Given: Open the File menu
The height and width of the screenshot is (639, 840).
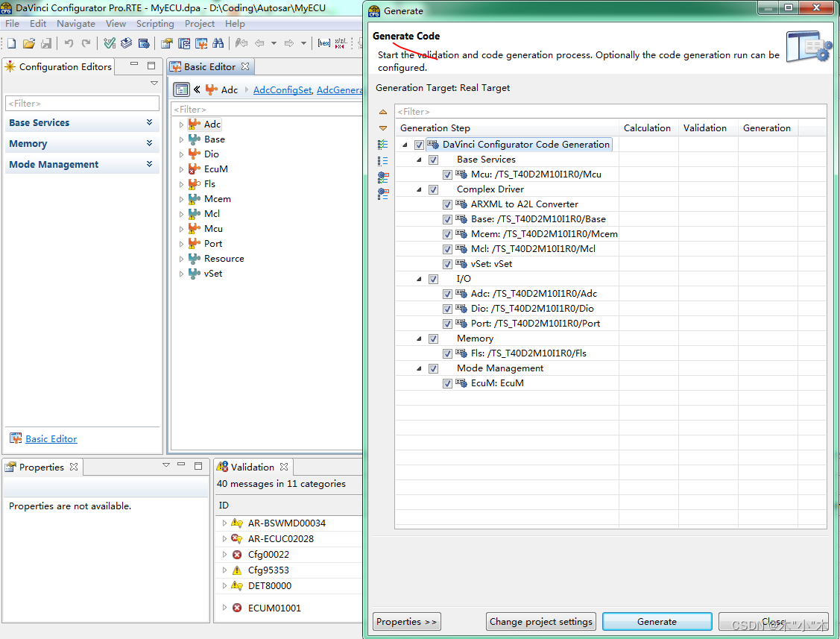Looking at the screenshot, I should (12, 24).
